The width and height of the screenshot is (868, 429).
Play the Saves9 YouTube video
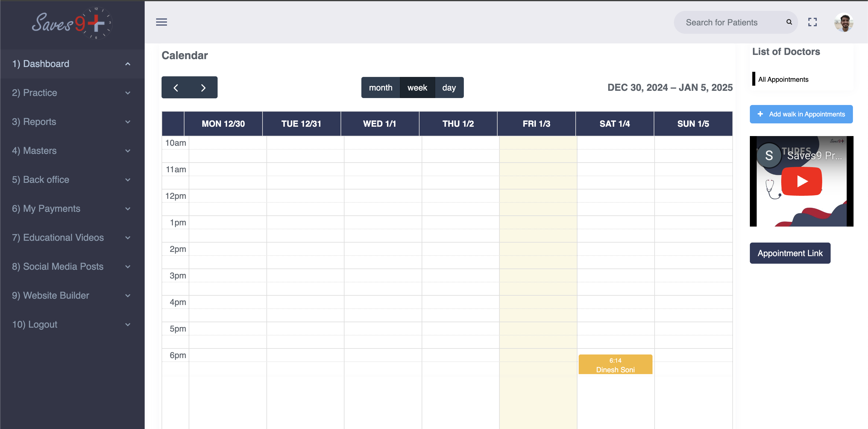click(x=801, y=181)
